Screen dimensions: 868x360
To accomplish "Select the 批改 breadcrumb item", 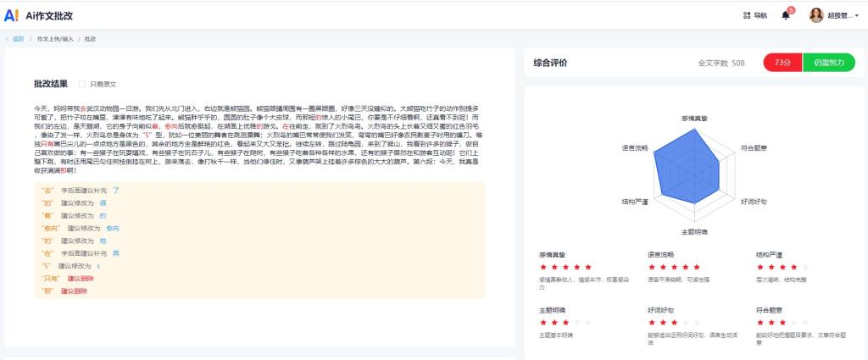I will coord(90,39).
